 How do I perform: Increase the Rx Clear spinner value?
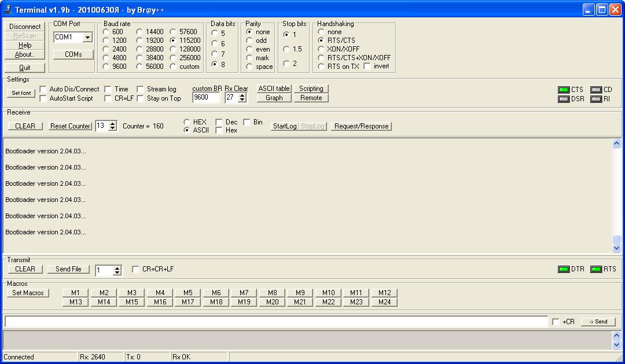coord(242,95)
